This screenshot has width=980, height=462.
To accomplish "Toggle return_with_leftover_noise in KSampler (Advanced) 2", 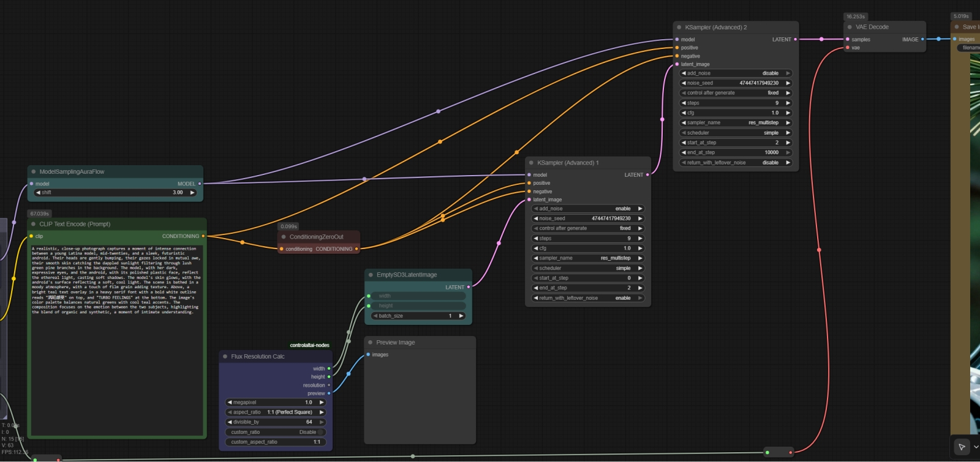I will coord(735,163).
